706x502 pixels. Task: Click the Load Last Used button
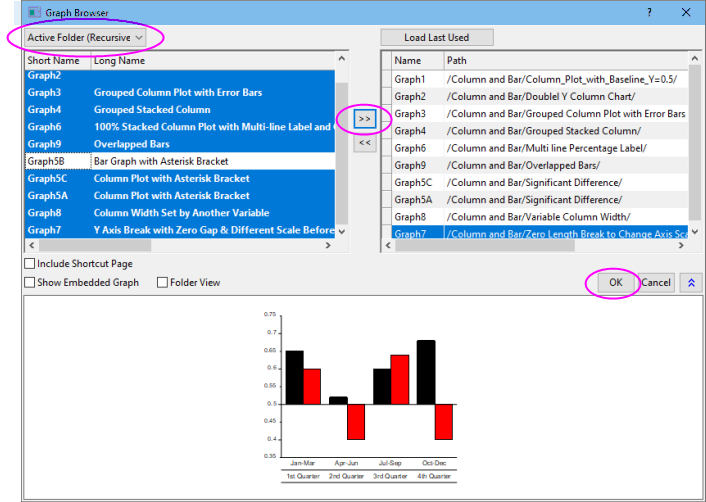[x=437, y=37]
